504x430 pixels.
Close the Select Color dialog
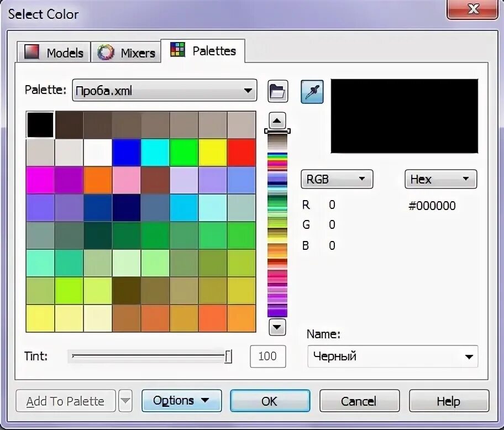473,9
